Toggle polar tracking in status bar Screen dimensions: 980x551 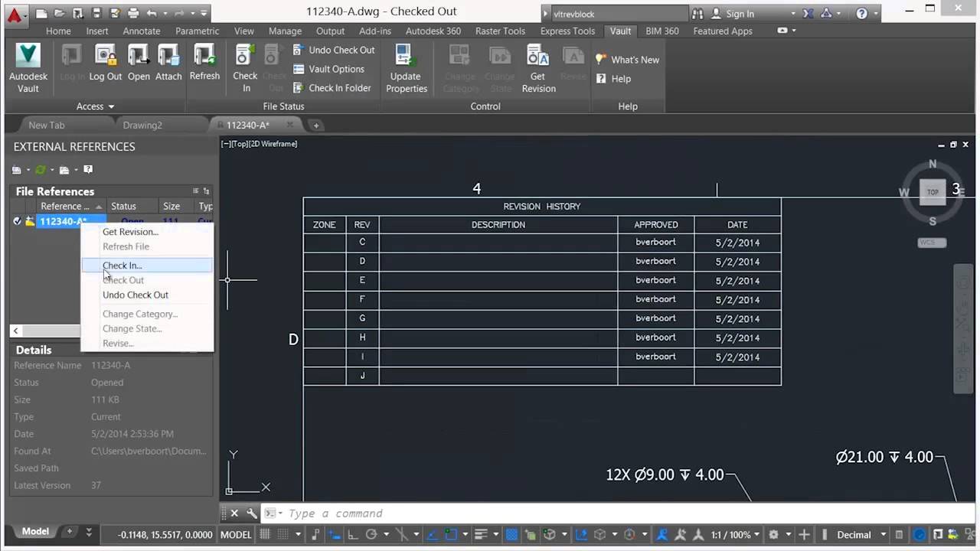[x=371, y=534]
